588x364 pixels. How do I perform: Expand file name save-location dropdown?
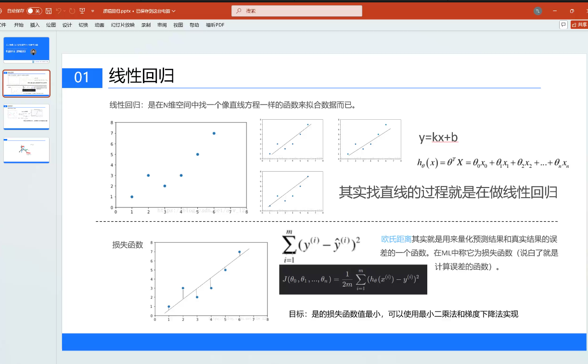(174, 11)
